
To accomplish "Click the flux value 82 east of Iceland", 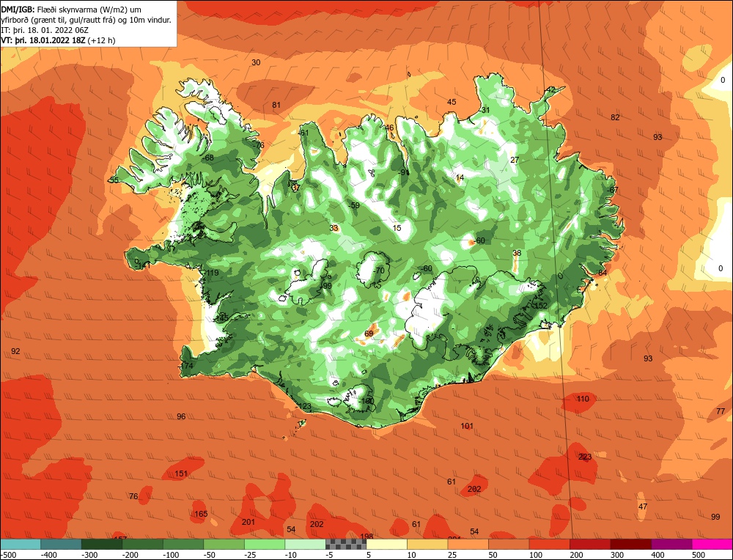I will (615, 117).
